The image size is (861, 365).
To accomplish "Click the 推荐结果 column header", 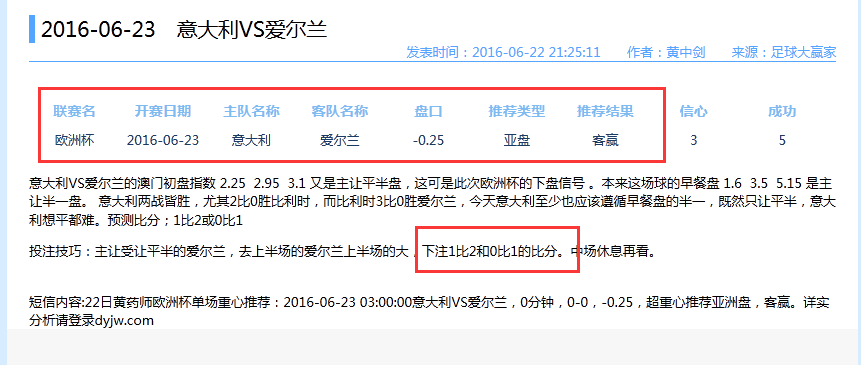I will [605, 111].
